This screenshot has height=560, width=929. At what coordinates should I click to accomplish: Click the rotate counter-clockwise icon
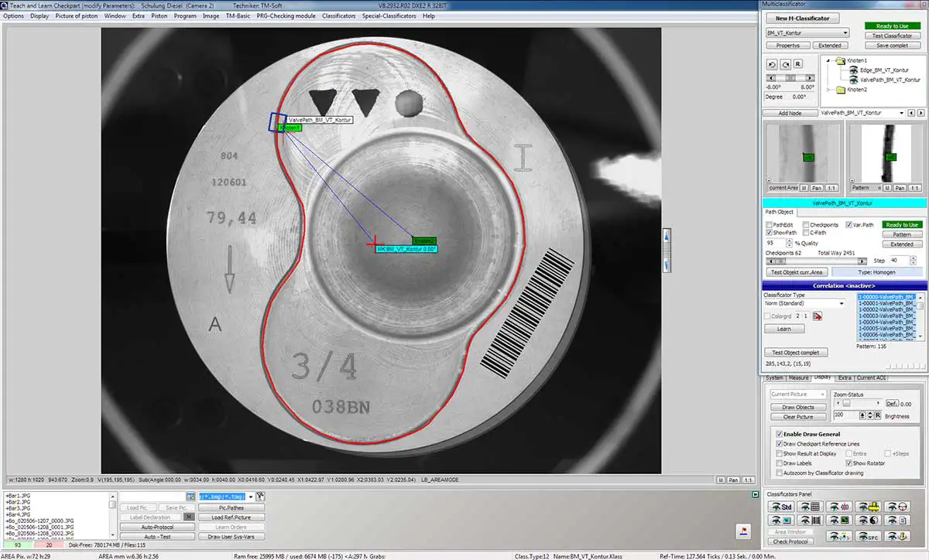(x=772, y=64)
